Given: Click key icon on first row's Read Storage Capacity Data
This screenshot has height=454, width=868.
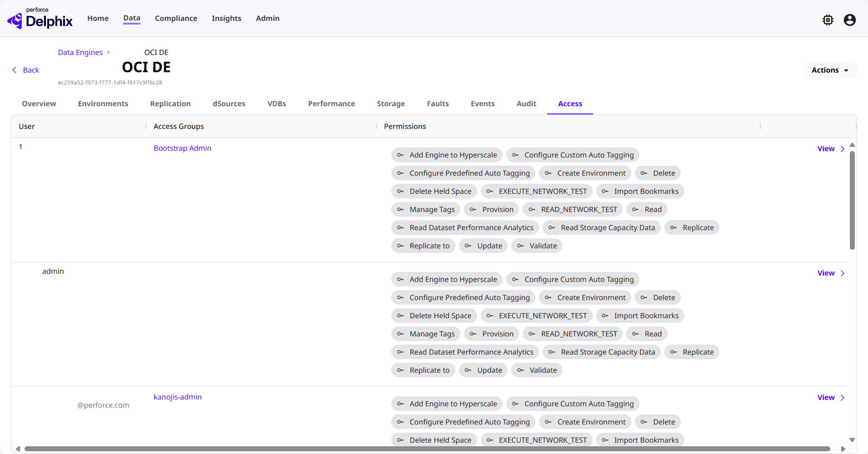Looking at the screenshot, I should click(x=552, y=227).
